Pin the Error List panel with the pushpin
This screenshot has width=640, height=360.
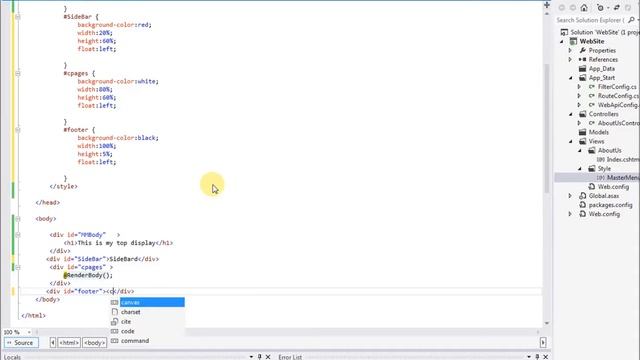[x=537, y=357]
